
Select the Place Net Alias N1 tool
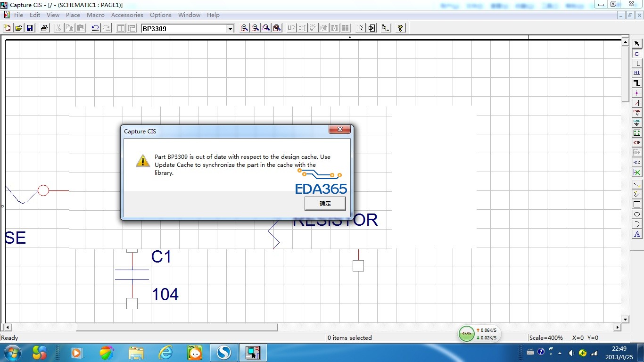pos(637,73)
